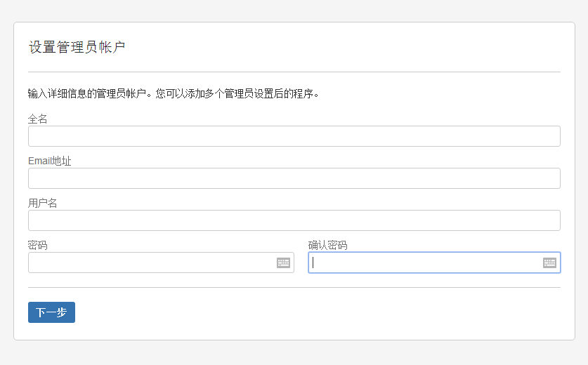Open virtual keyboard icon in 确认密码 field

pyautogui.click(x=549, y=263)
